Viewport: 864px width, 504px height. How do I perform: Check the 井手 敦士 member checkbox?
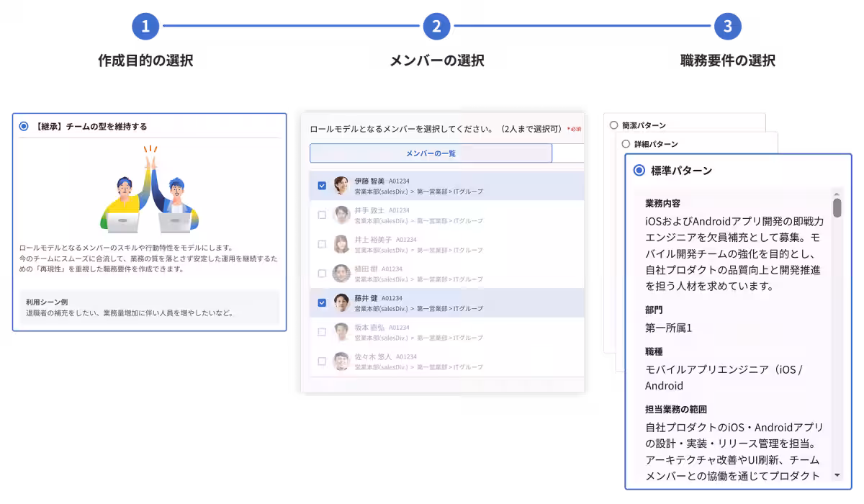click(322, 215)
